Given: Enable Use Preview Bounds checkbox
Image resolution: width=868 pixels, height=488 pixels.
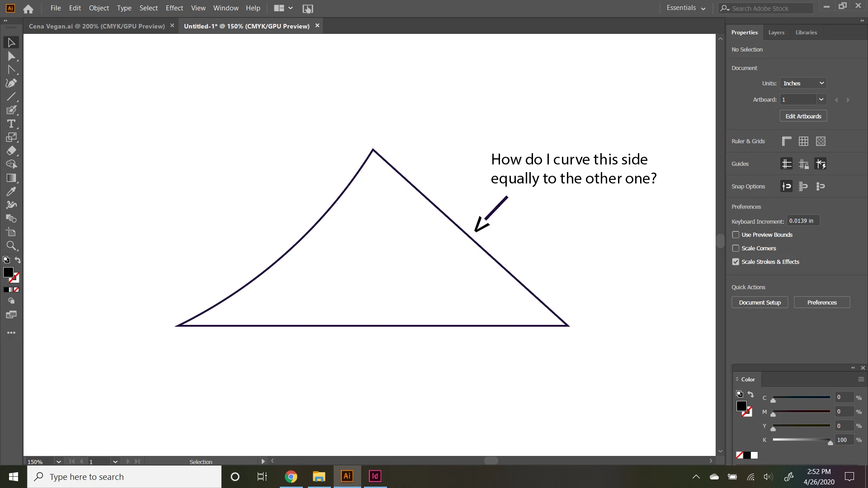Looking at the screenshot, I should click(736, 235).
